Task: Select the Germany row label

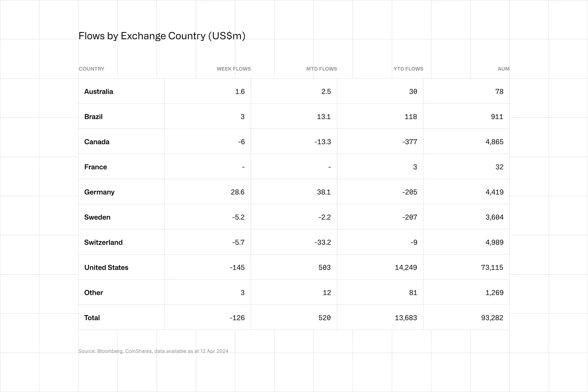Action: point(99,192)
